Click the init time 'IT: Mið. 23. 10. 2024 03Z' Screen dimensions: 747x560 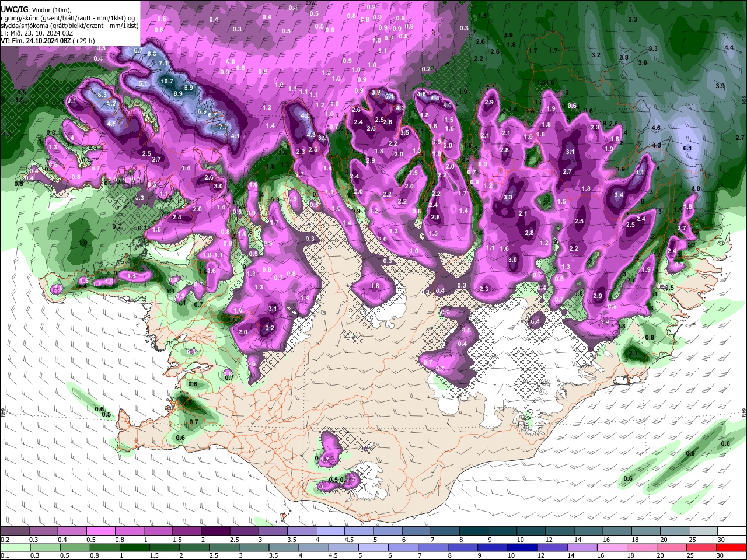click(37, 33)
